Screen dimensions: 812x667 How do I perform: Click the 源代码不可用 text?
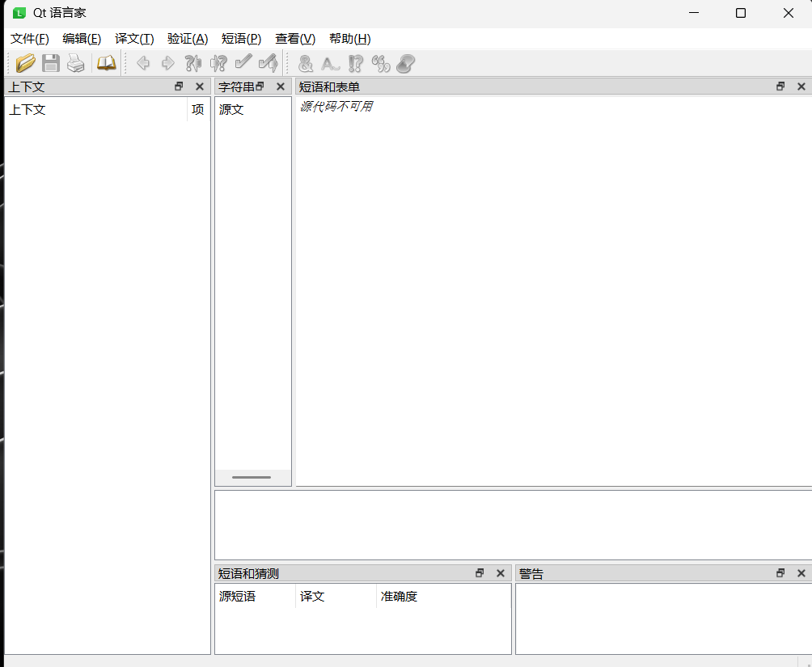click(x=336, y=107)
